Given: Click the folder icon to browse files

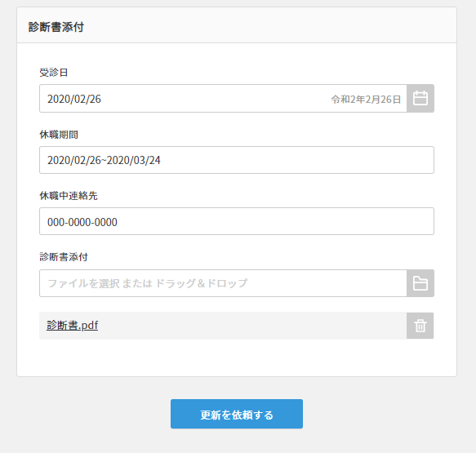Looking at the screenshot, I should [x=420, y=283].
